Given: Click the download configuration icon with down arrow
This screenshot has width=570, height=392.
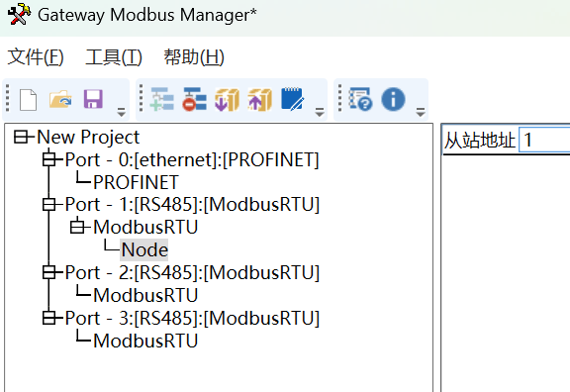Looking at the screenshot, I should pyautogui.click(x=227, y=99).
